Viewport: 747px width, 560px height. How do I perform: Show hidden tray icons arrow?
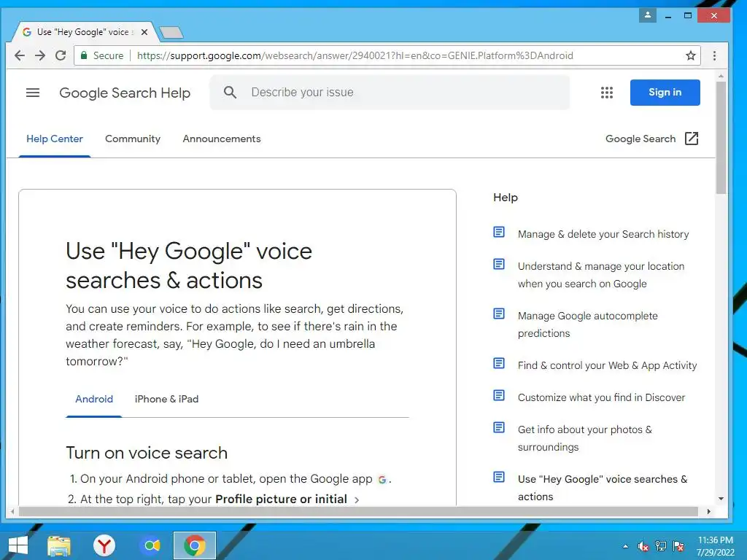pyautogui.click(x=625, y=547)
